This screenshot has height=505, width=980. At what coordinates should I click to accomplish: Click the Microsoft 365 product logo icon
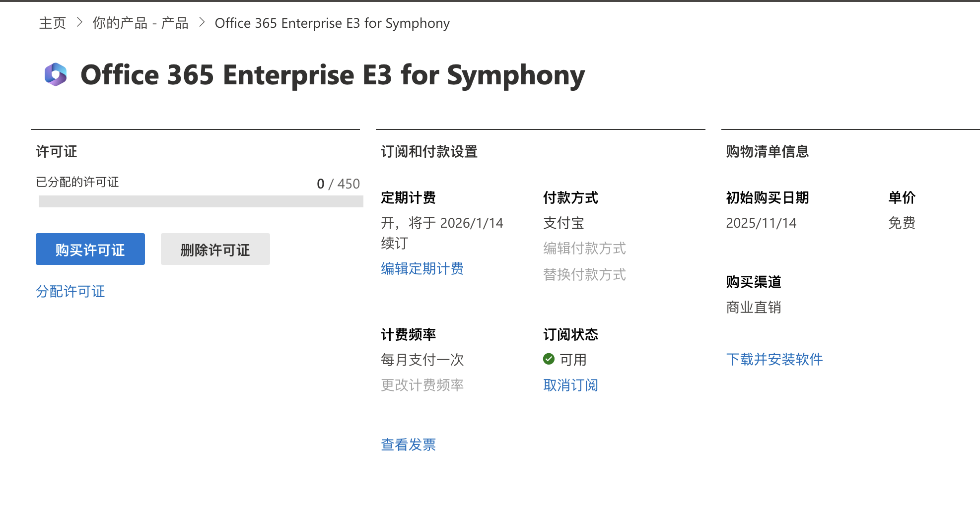point(56,75)
